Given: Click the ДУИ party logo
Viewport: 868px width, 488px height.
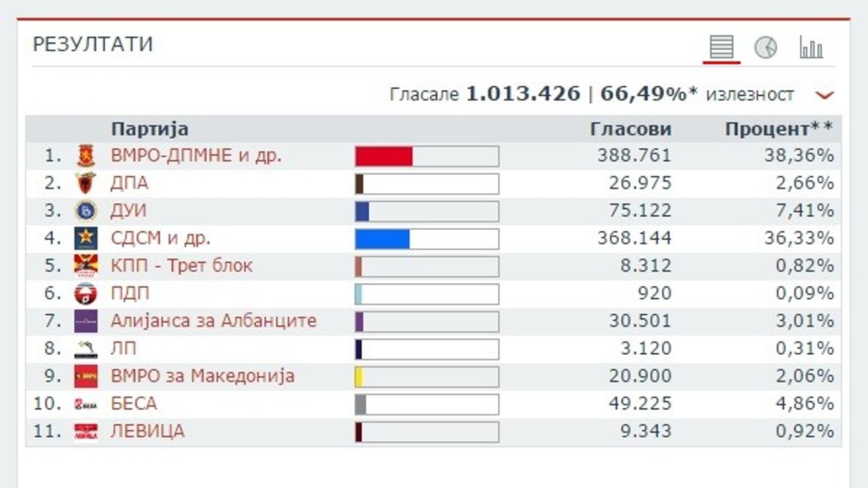Looking at the screenshot, I should coord(86,211).
